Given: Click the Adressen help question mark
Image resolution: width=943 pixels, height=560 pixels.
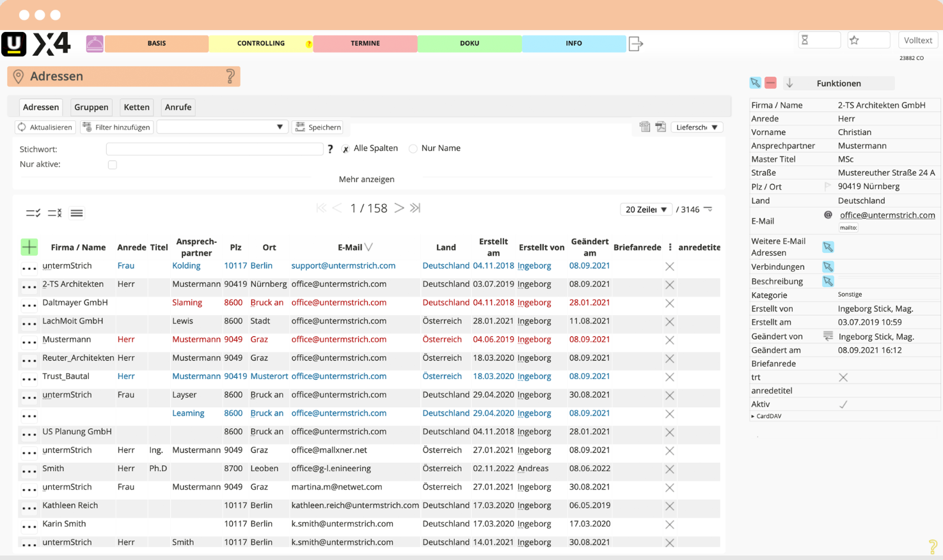Looking at the screenshot, I should [x=230, y=76].
